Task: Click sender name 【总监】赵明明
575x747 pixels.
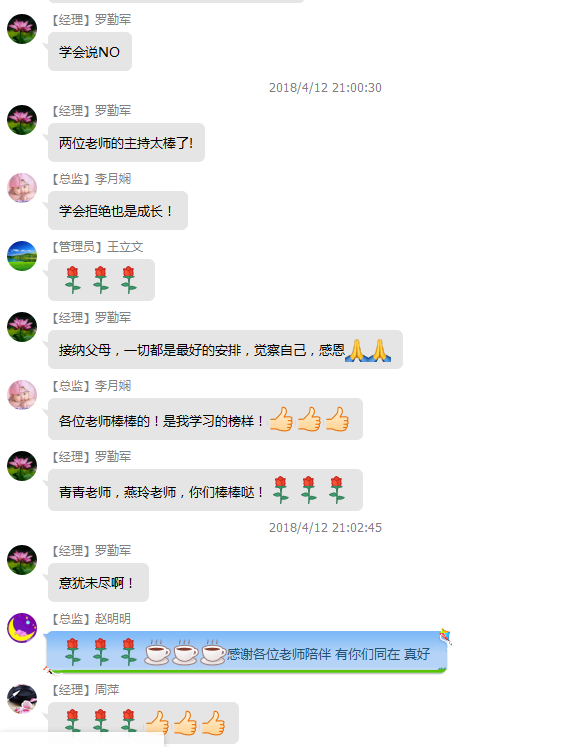Action: tap(91, 619)
